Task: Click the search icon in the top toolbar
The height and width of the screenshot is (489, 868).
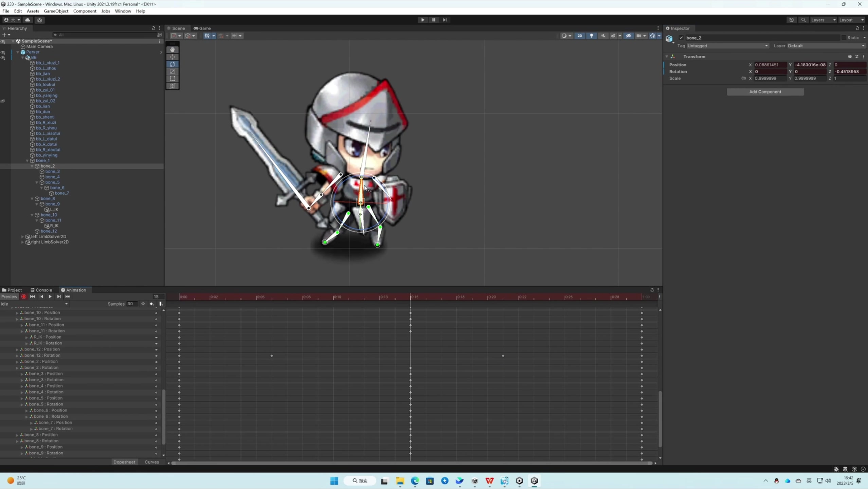Action: [803, 20]
